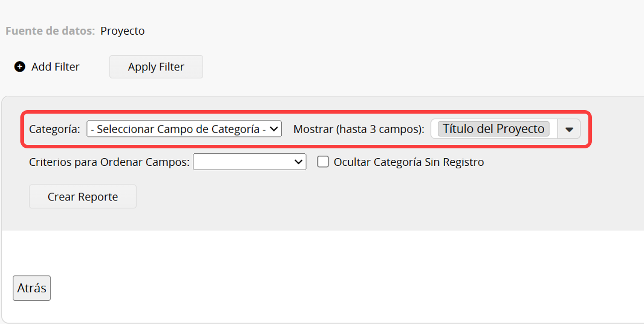Click the Ocultar Categoría Sin Registro label text

click(408, 162)
